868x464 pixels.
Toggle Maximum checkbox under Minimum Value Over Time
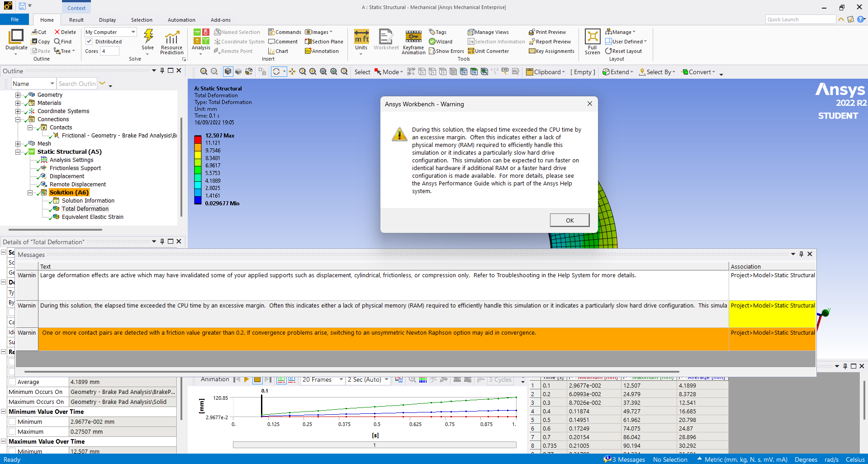pyautogui.click(x=12, y=432)
